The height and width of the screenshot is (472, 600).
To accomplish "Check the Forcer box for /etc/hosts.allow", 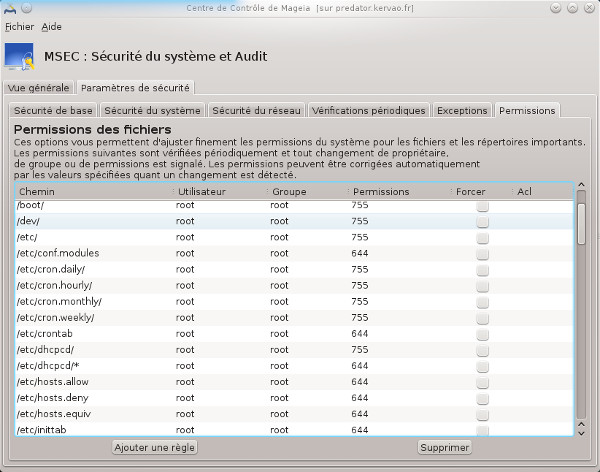I will (482, 381).
